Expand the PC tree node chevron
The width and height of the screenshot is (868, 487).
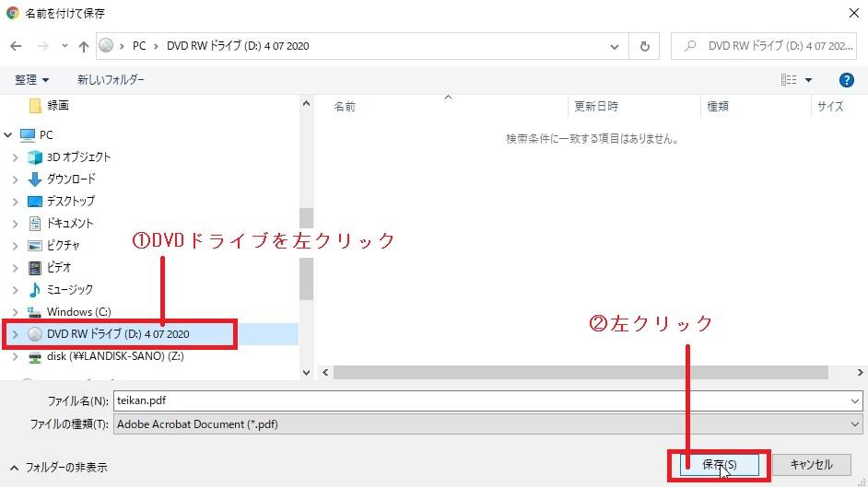point(8,134)
